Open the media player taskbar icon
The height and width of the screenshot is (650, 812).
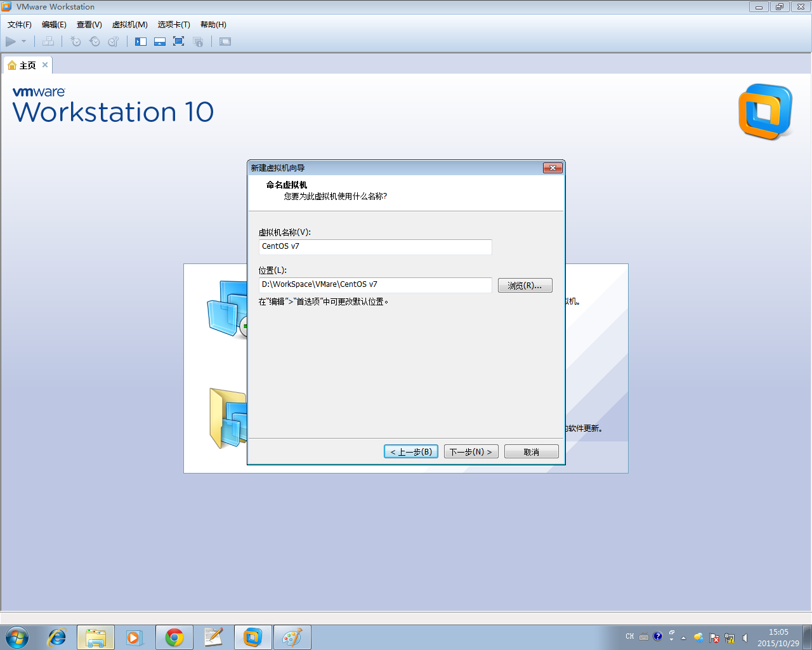click(x=134, y=637)
